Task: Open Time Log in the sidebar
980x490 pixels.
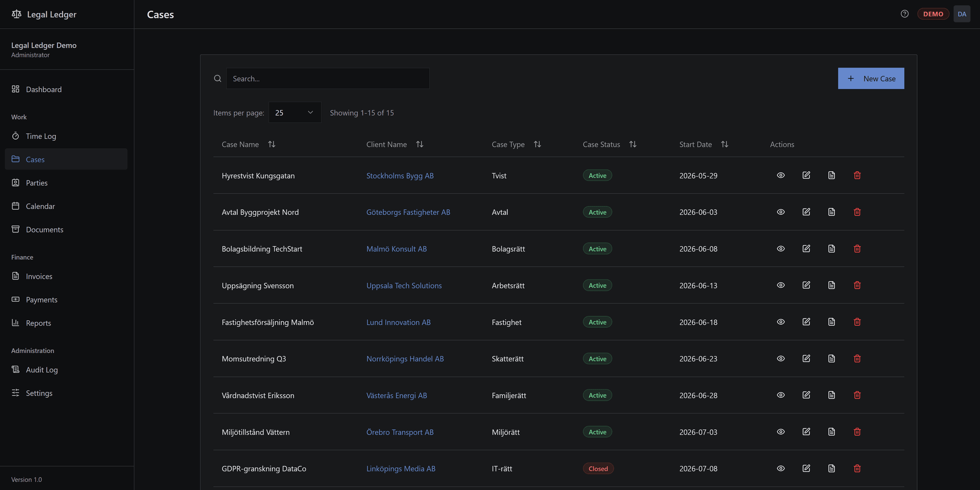Action: click(66, 136)
